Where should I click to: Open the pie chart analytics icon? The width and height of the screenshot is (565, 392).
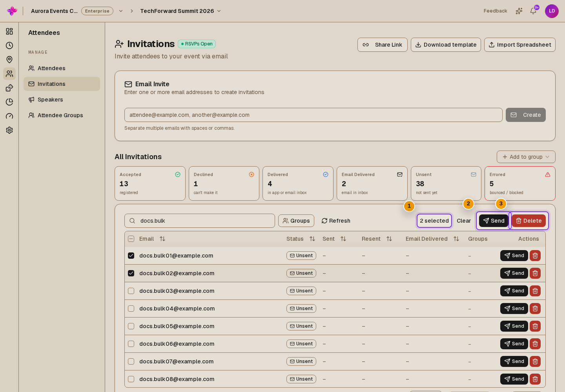point(9,102)
